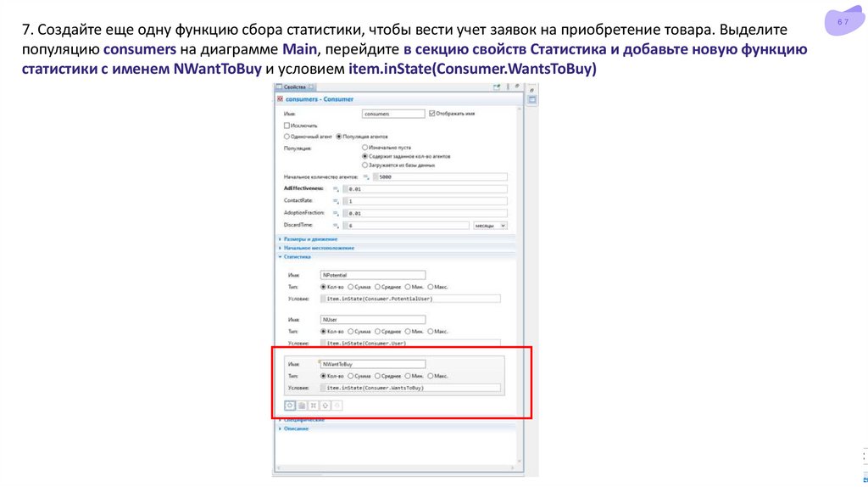The image size is (868, 487).
Task: Click the Properties panel vertical scrollbar
Action: (x=520, y=283)
